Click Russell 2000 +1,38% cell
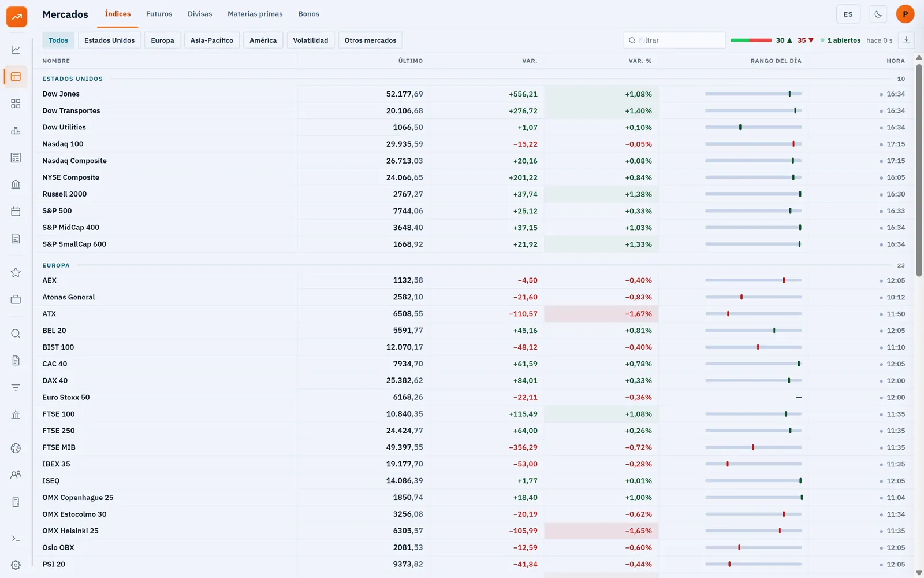 (x=601, y=194)
